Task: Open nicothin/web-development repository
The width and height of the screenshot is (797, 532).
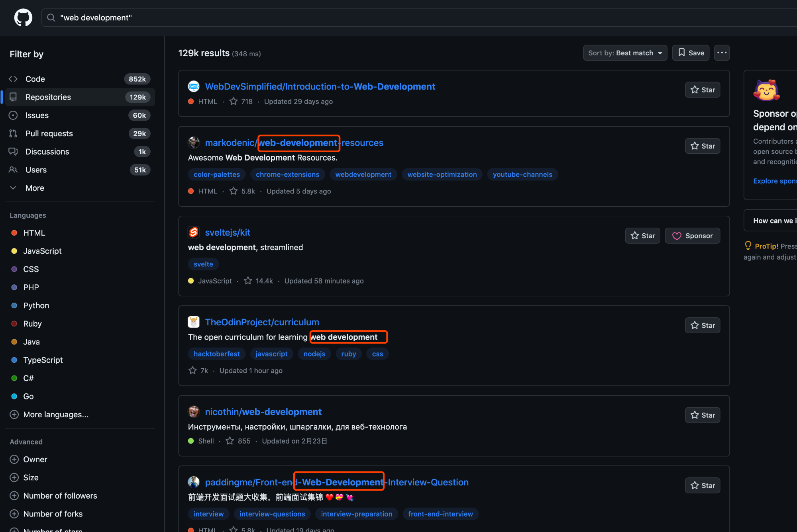Action: click(x=263, y=412)
